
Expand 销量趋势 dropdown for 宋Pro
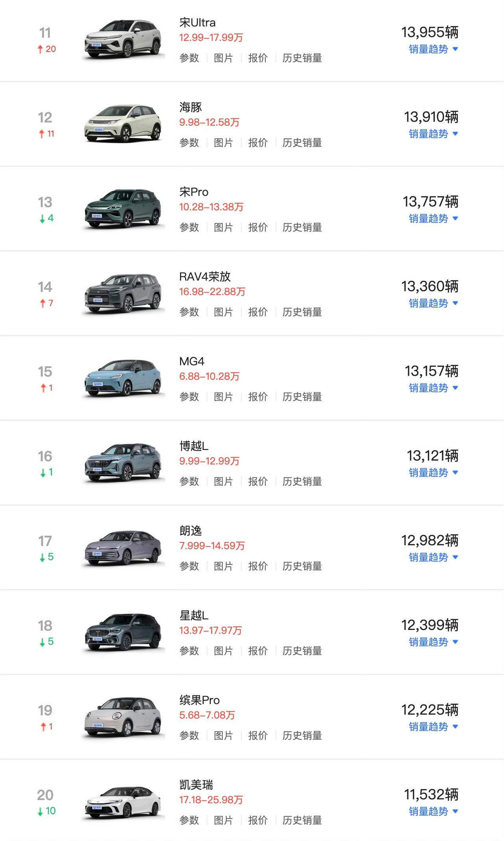coord(433,219)
